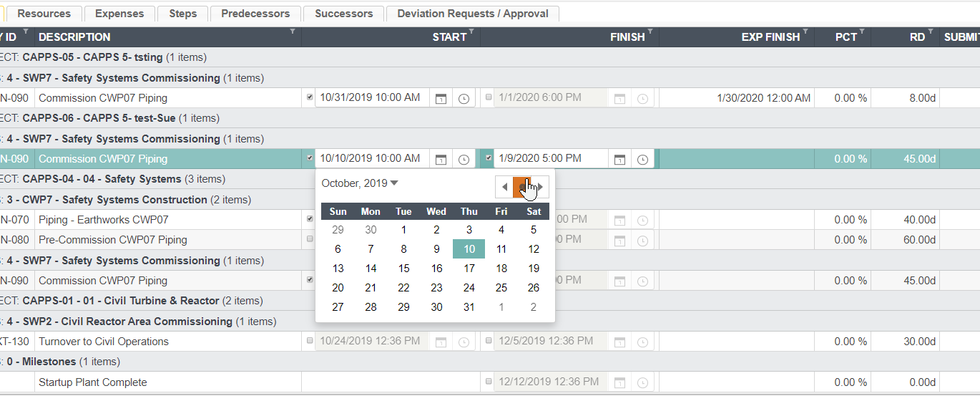Expand the October, 2019 month dropdown

coord(394,183)
